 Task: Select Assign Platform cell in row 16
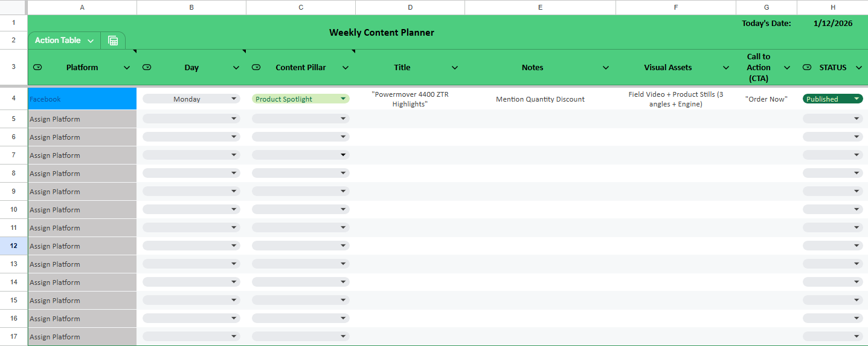[x=82, y=319]
